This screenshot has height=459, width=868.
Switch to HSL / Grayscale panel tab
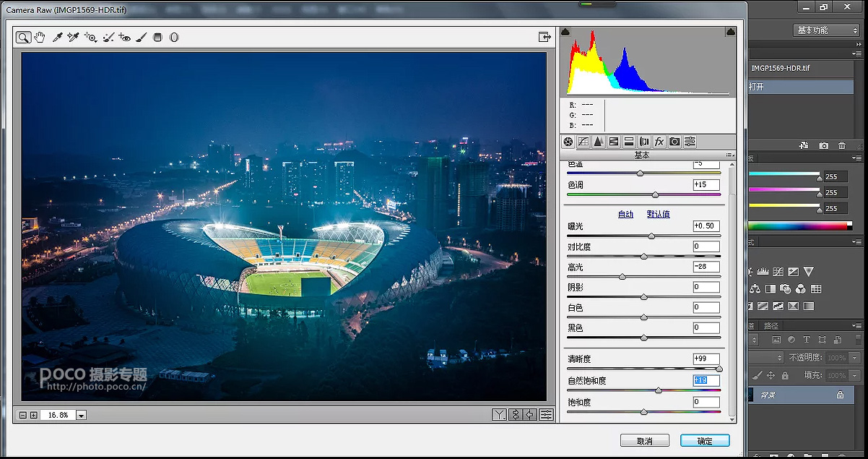point(614,142)
